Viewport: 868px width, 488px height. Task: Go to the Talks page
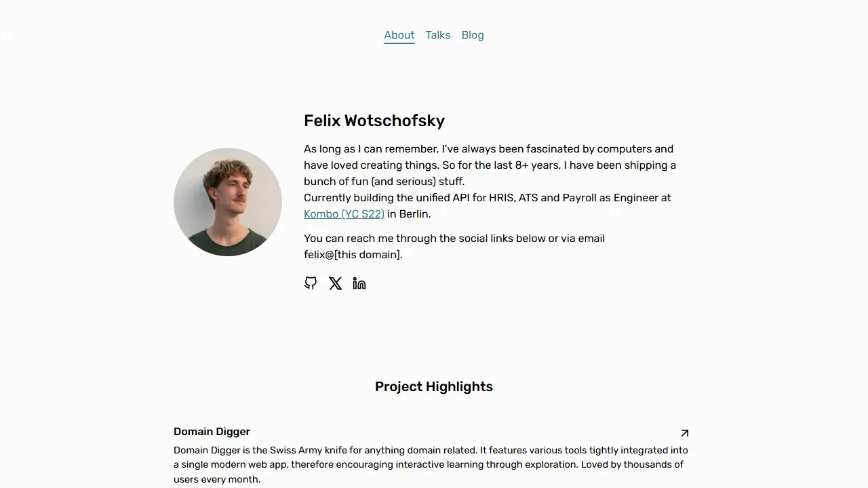pyautogui.click(x=438, y=35)
